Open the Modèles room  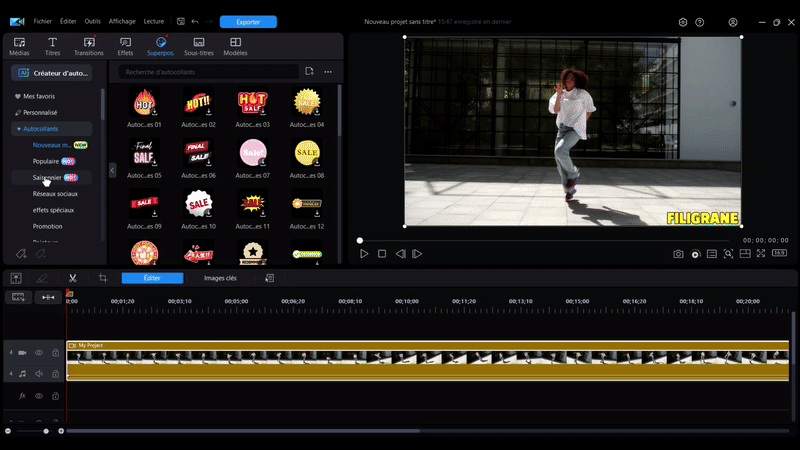pyautogui.click(x=235, y=46)
